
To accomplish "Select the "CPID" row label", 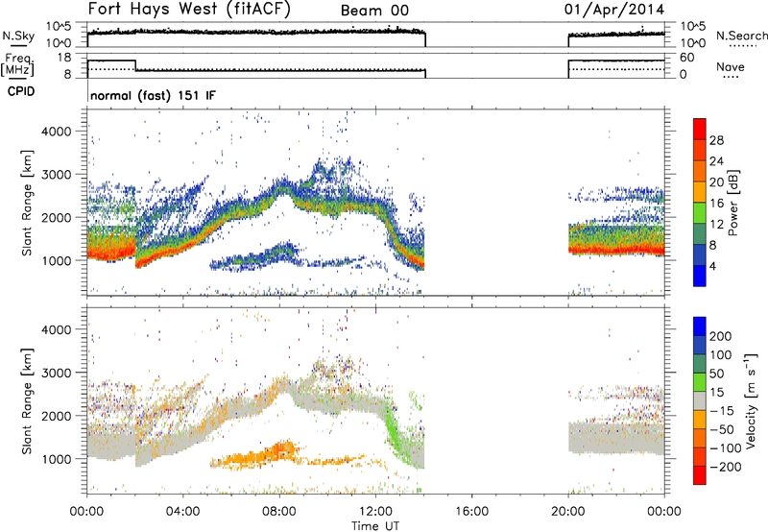I will (21, 91).
